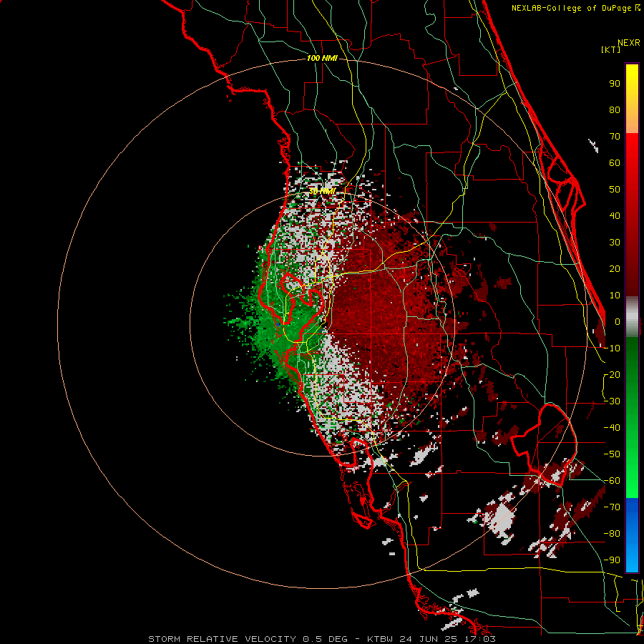Pick the blue segment of the color bar
Screen dimensions: 644x644
coord(632,535)
